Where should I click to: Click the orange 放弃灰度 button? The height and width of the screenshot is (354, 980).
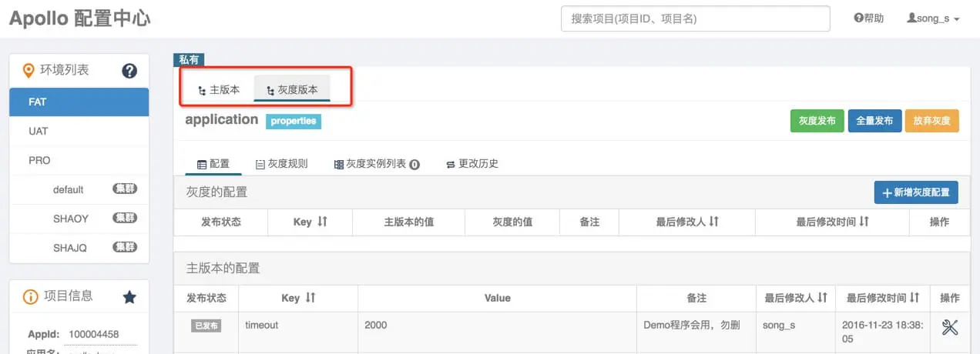[x=932, y=121]
